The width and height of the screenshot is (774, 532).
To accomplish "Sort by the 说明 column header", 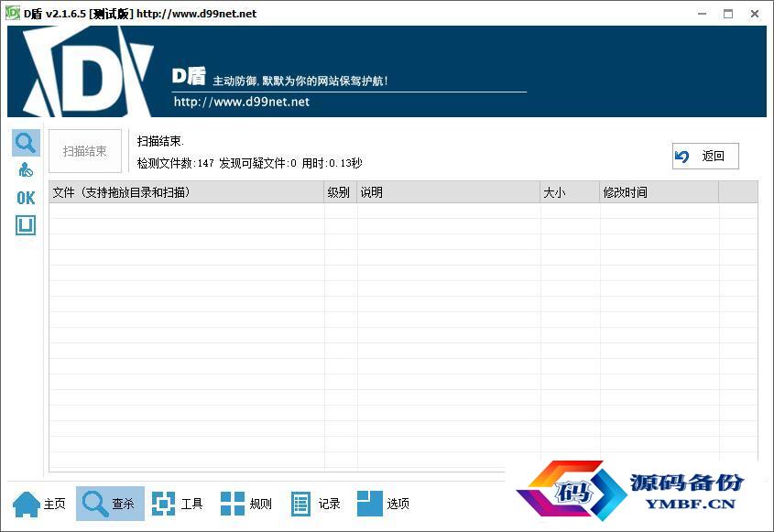I will [449, 192].
